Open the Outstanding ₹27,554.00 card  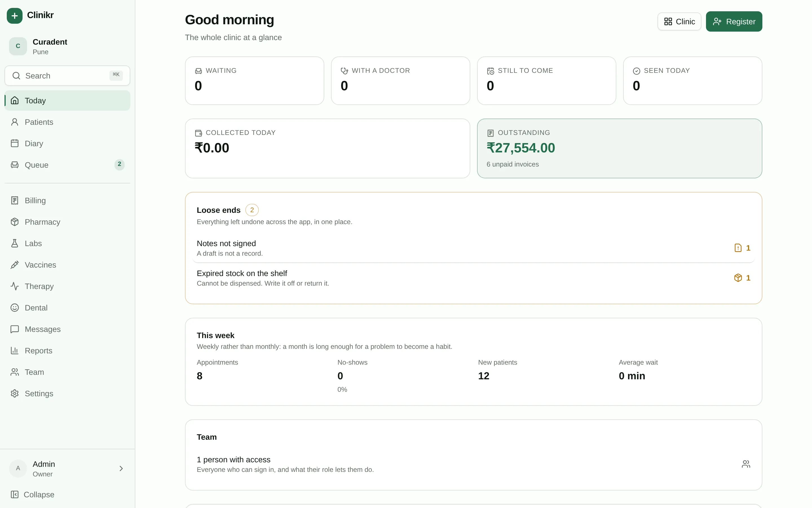(619, 148)
